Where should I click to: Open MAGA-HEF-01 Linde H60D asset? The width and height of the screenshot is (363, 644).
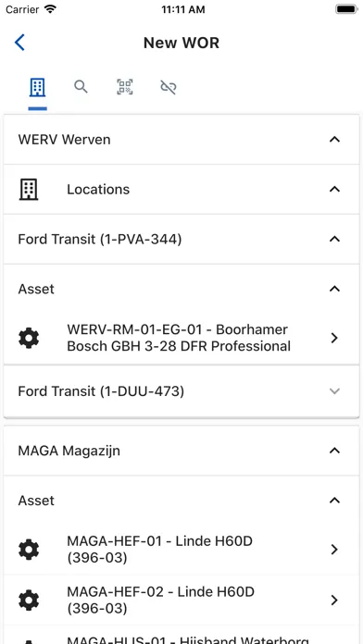pos(181,550)
